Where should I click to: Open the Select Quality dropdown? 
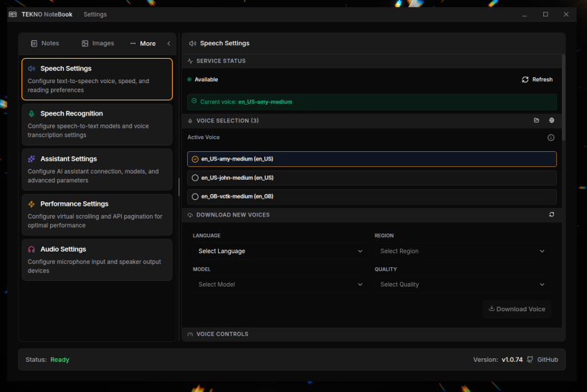click(462, 285)
